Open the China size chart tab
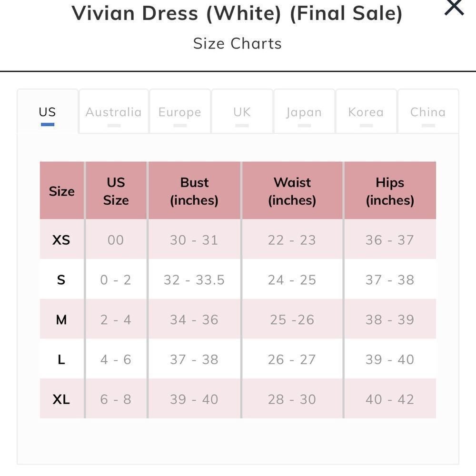This screenshot has height=476, width=476. pyautogui.click(x=427, y=112)
